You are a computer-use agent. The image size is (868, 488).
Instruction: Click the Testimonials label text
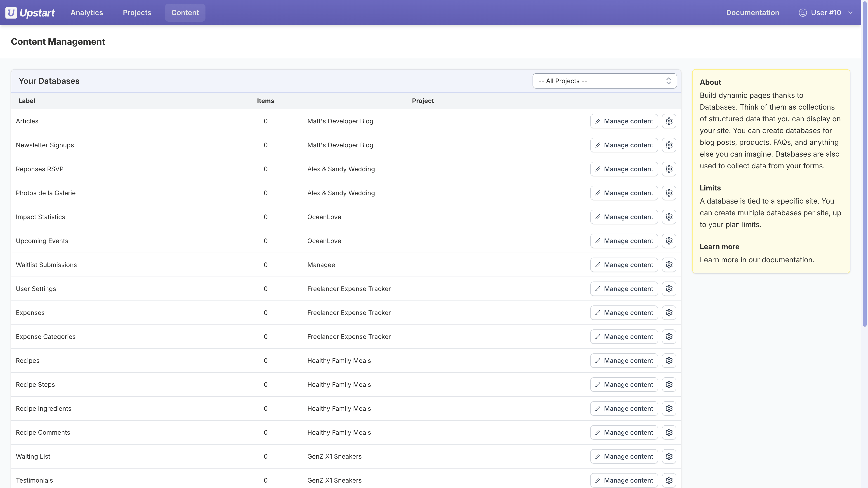34,480
